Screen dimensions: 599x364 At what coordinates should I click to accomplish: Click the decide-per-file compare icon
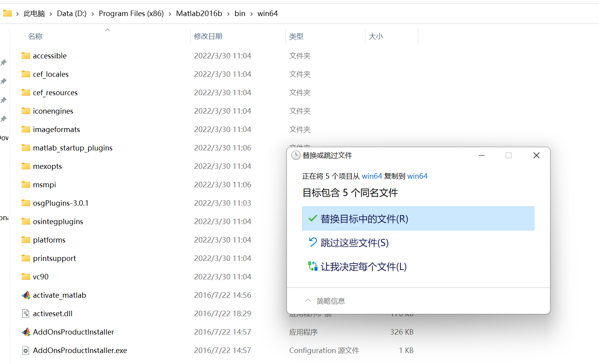312,266
